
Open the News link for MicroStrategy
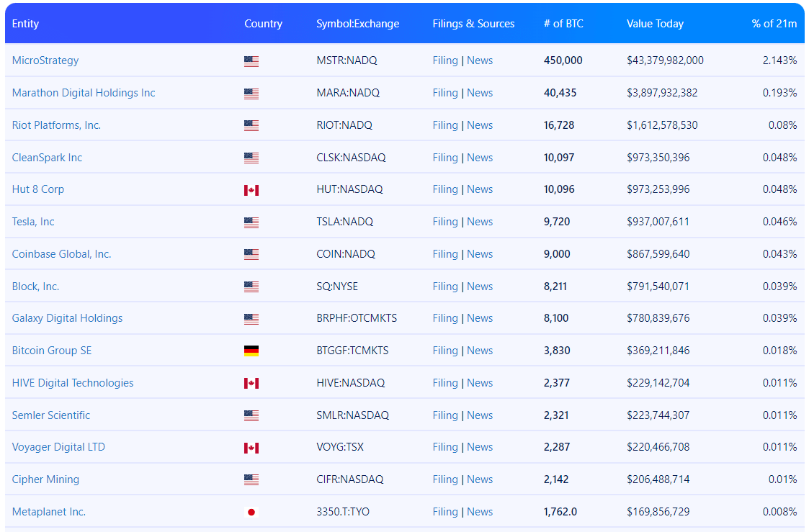[x=480, y=60]
